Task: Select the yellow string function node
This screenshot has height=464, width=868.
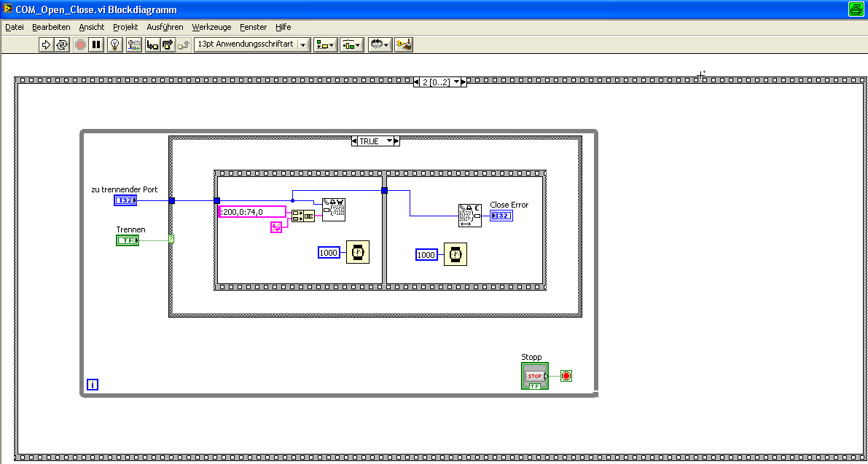Action: pos(303,216)
